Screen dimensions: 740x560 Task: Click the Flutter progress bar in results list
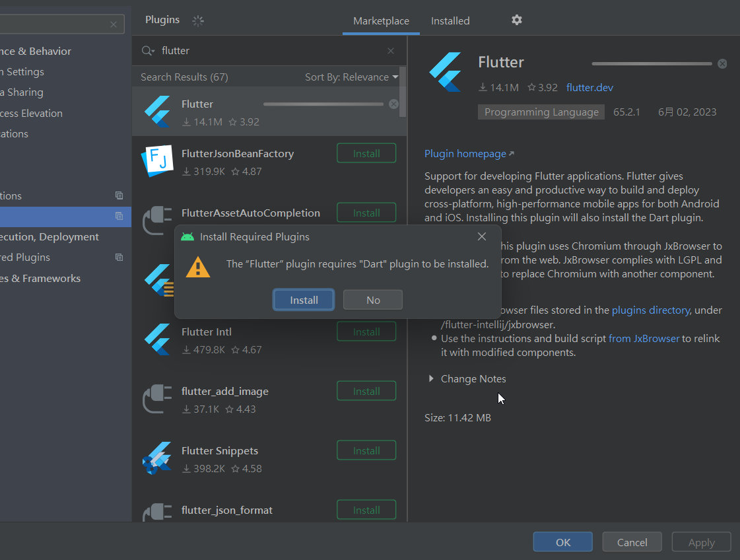coord(323,104)
